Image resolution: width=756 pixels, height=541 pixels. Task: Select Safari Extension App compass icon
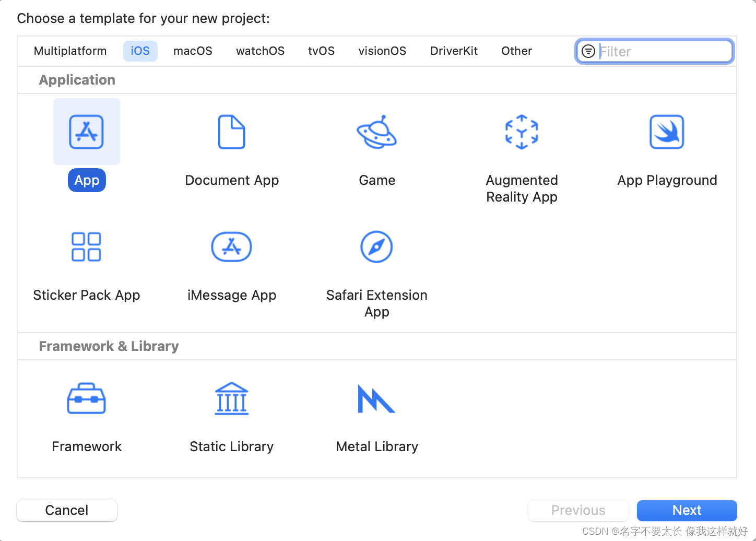click(x=376, y=246)
